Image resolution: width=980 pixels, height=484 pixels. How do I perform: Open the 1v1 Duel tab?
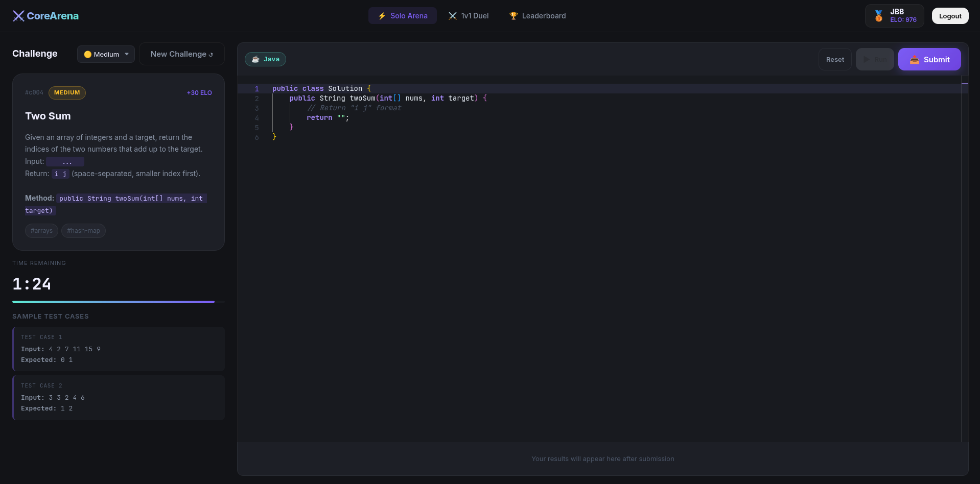tap(469, 16)
